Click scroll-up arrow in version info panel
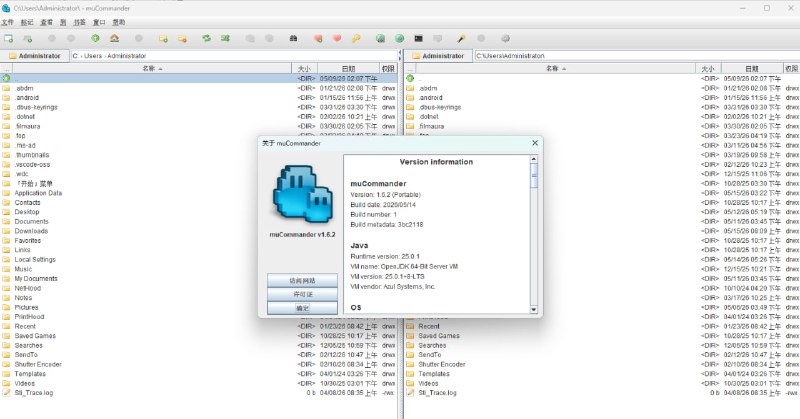 tap(534, 159)
